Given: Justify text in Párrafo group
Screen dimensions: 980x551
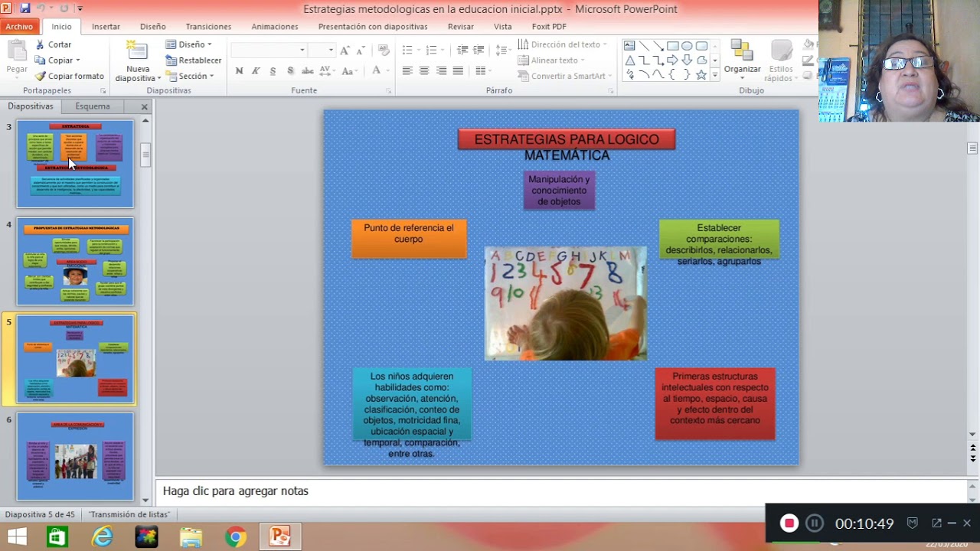Looking at the screenshot, I should point(458,70).
